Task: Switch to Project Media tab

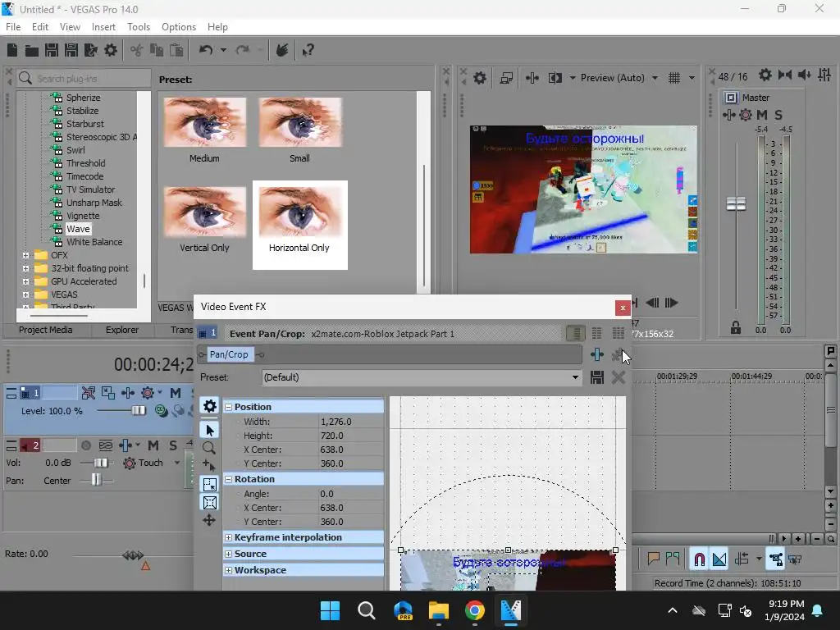Action: [46, 330]
